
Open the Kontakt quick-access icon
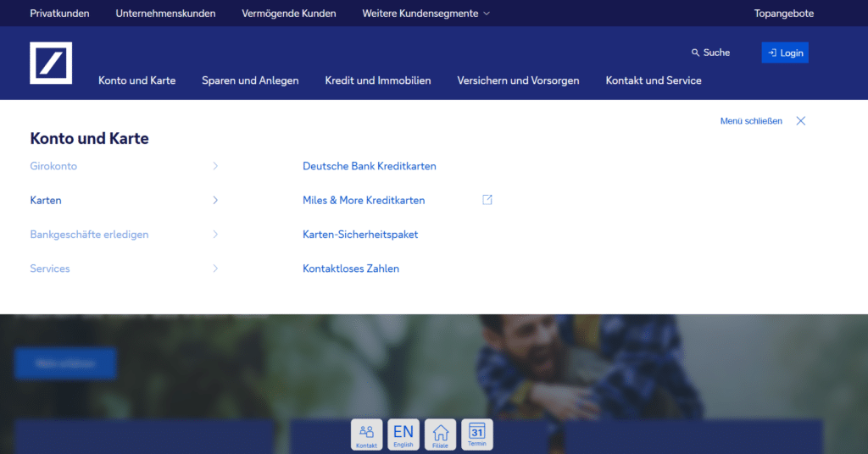[x=366, y=435]
